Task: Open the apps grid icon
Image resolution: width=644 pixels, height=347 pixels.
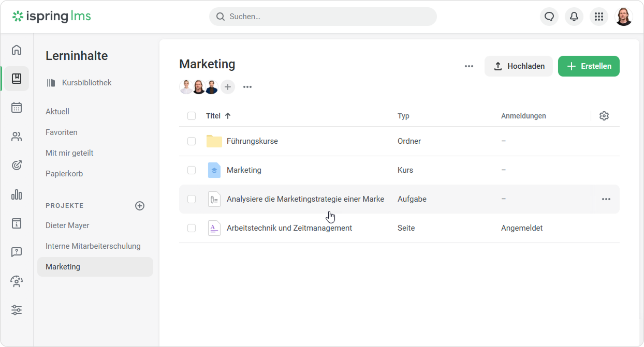Action: click(x=599, y=17)
